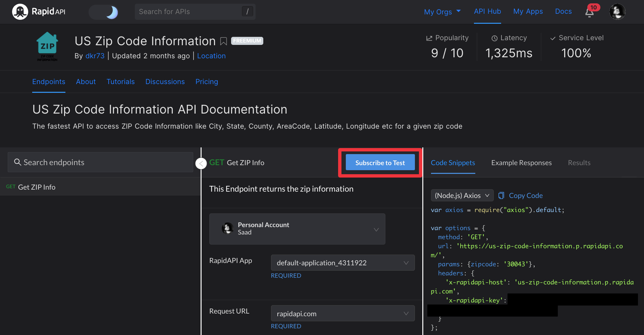
Task: Click the Location link
Action: [x=211, y=56]
